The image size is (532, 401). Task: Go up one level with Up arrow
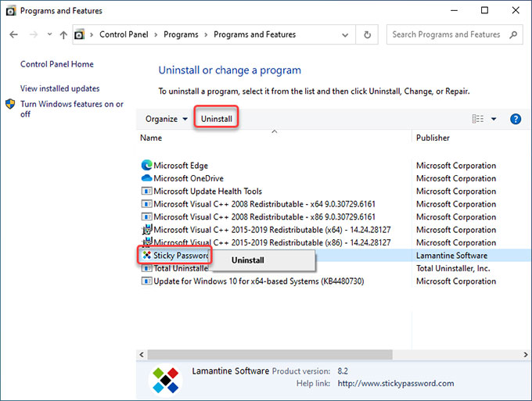point(63,34)
